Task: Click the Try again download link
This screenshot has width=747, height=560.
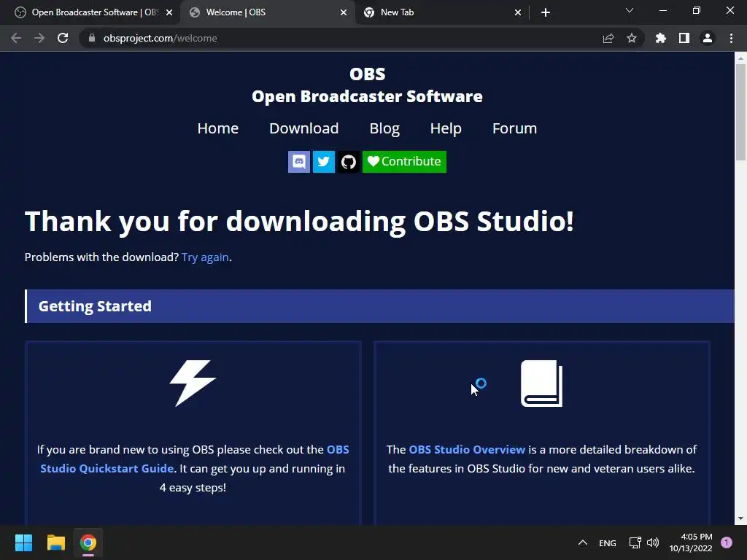Action: click(205, 257)
